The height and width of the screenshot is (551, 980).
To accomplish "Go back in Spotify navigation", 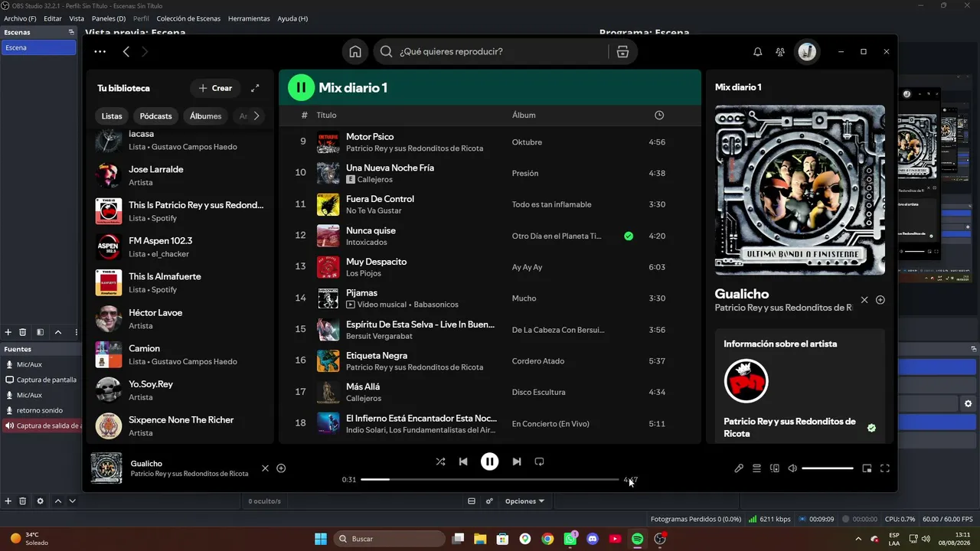I will tap(126, 51).
